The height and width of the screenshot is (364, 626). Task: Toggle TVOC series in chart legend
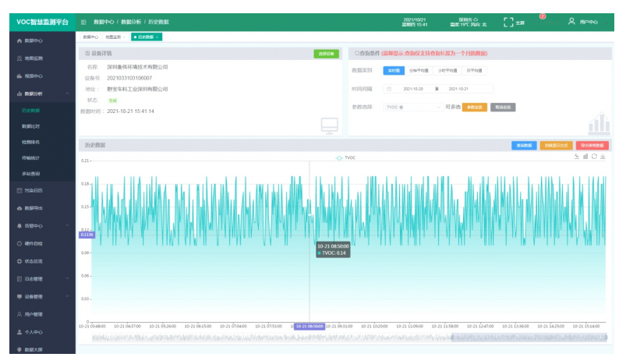pyautogui.click(x=345, y=157)
